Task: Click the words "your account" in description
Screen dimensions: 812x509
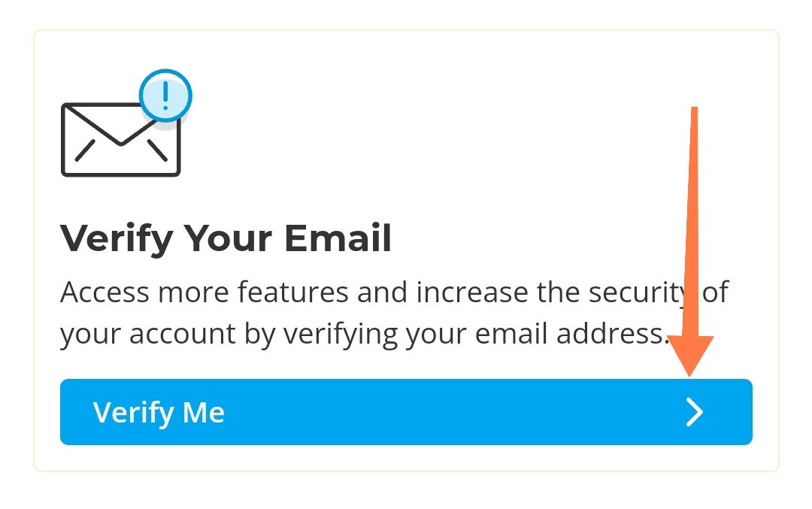Action: tap(142, 333)
